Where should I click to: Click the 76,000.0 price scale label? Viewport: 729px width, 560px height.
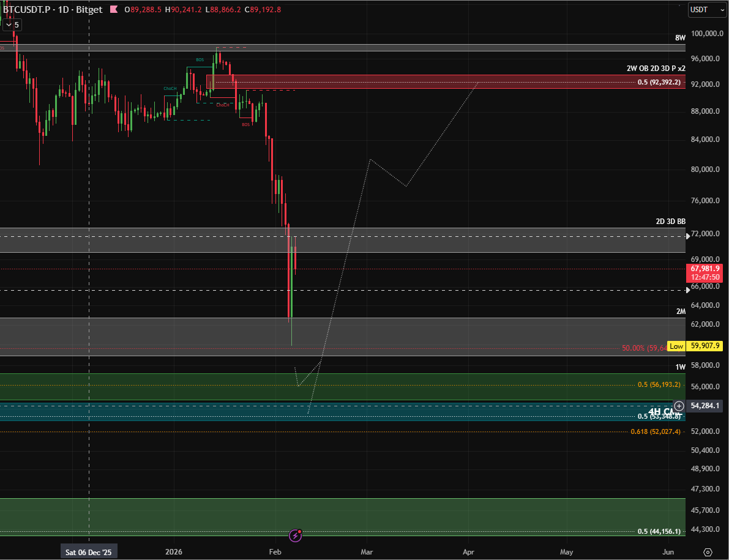[705, 201]
